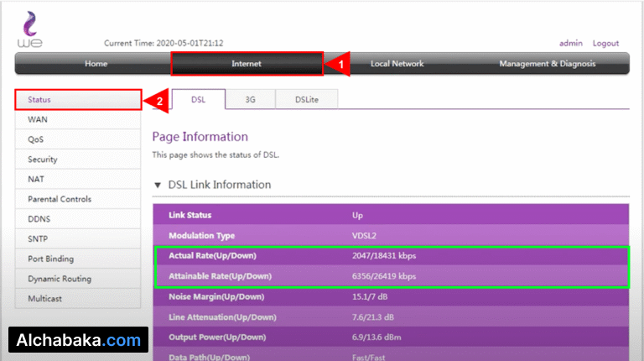This screenshot has height=361, width=644.
Task: Click the Logout link
Action: point(605,44)
